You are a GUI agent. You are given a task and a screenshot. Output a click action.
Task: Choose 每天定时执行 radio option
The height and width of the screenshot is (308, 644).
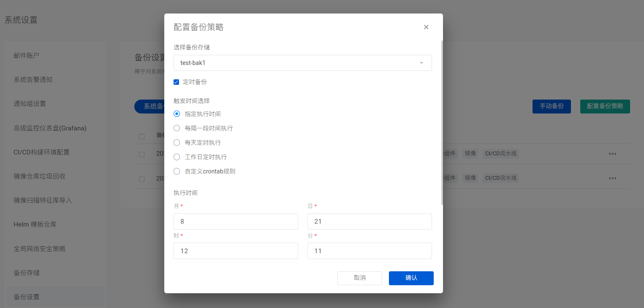[x=177, y=143]
